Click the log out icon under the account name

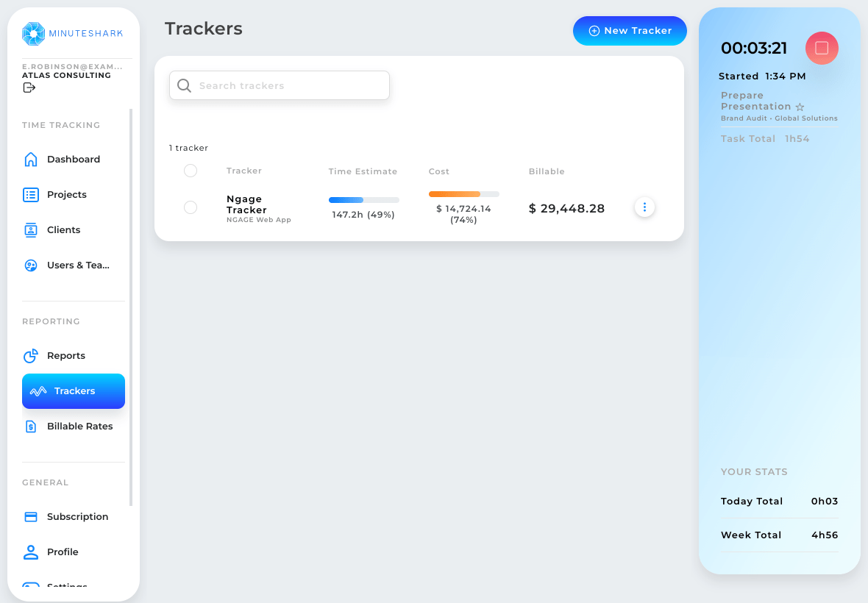28,88
